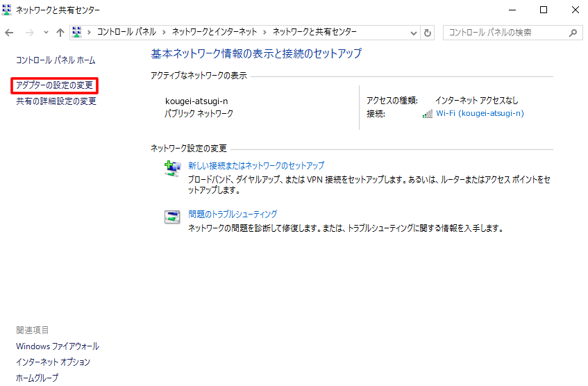Open address bar history dropdown
Viewport: 588px width, 386px height.
tap(414, 33)
